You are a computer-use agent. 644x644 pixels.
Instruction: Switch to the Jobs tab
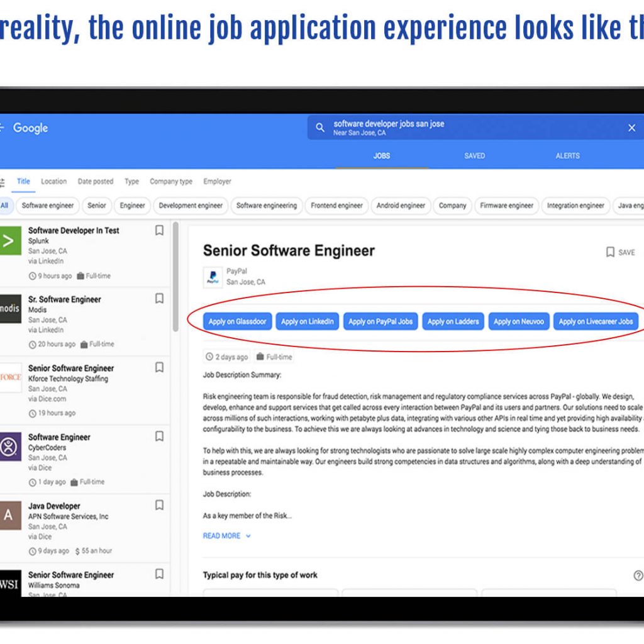pyautogui.click(x=382, y=156)
